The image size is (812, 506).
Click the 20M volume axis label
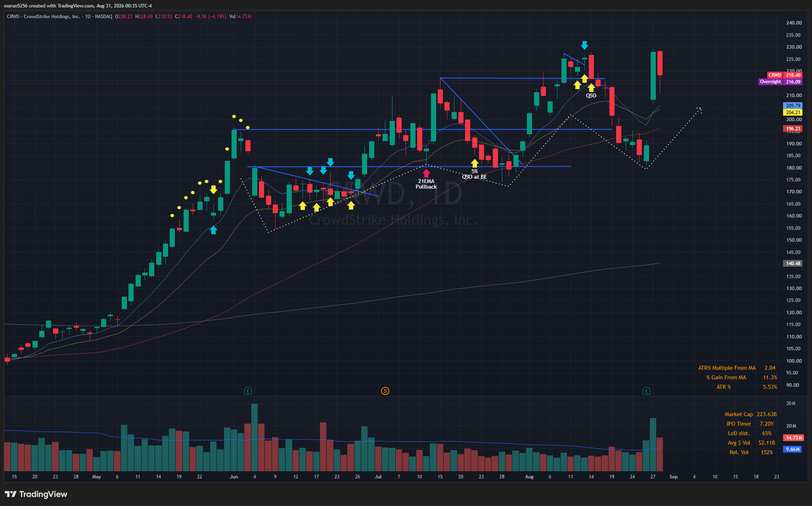tap(791, 426)
